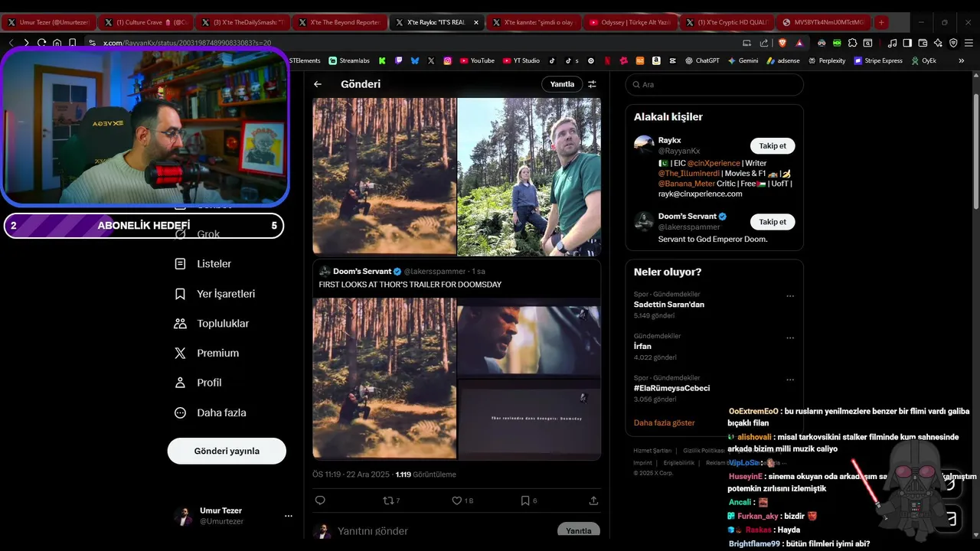Open ChatGPT bookmark
Image resolution: width=980 pixels, height=551 pixels.
(x=702, y=60)
